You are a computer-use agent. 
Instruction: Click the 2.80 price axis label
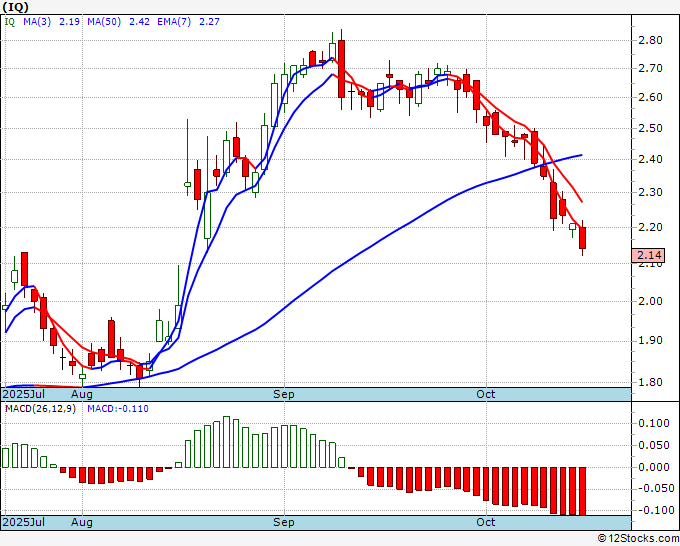650,40
